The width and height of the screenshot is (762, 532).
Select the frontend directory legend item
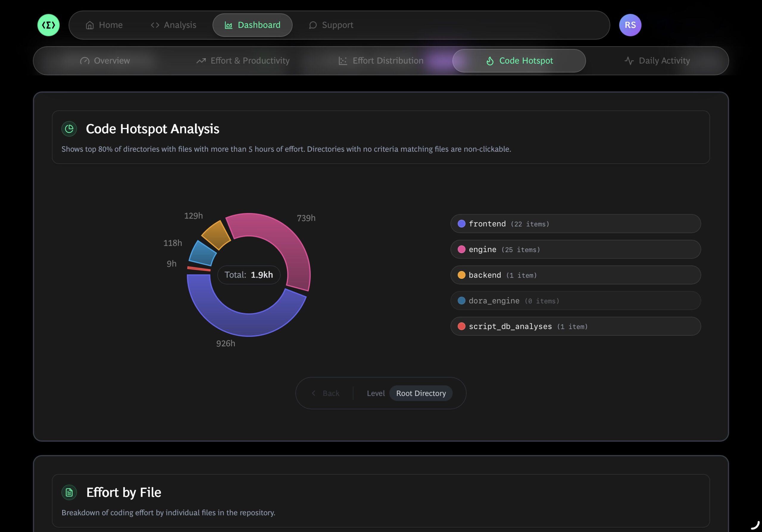[x=575, y=223]
